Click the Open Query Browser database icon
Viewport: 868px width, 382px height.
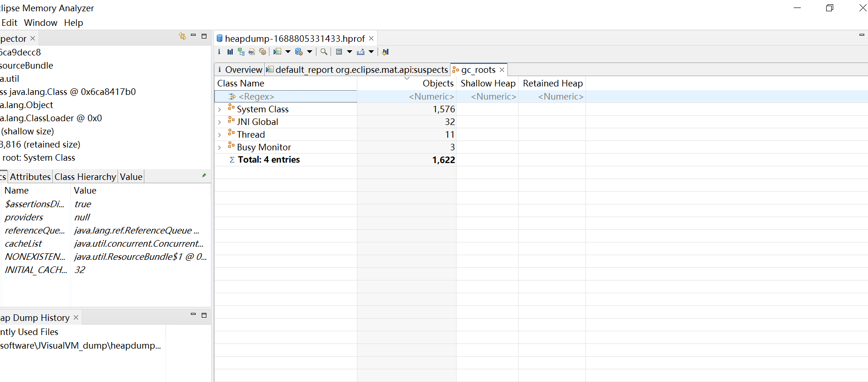[x=299, y=52]
